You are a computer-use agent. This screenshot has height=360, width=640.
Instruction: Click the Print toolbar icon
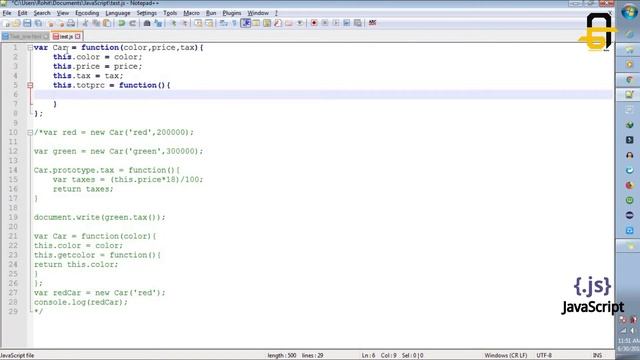[x=71, y=23]
